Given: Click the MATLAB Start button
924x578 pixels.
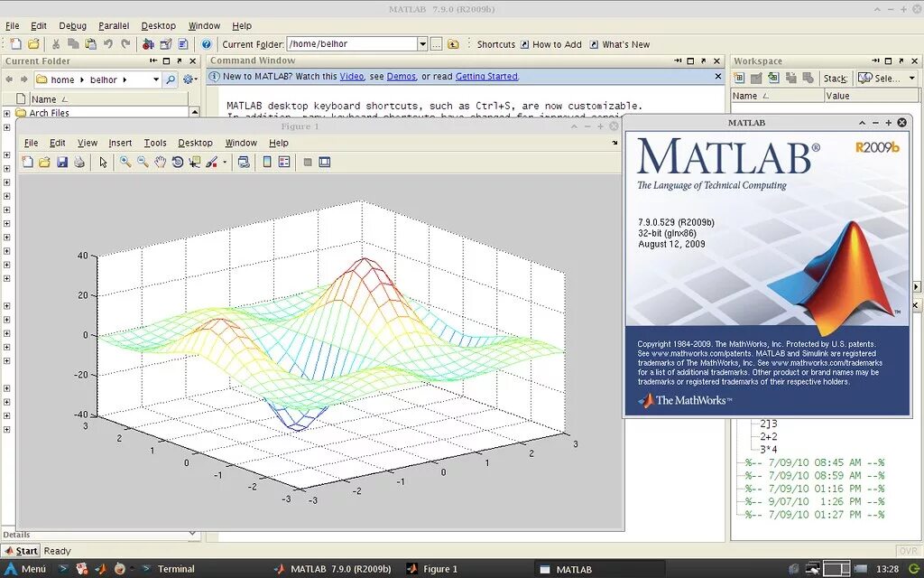Looking at the screenshot, I should 21,551.
